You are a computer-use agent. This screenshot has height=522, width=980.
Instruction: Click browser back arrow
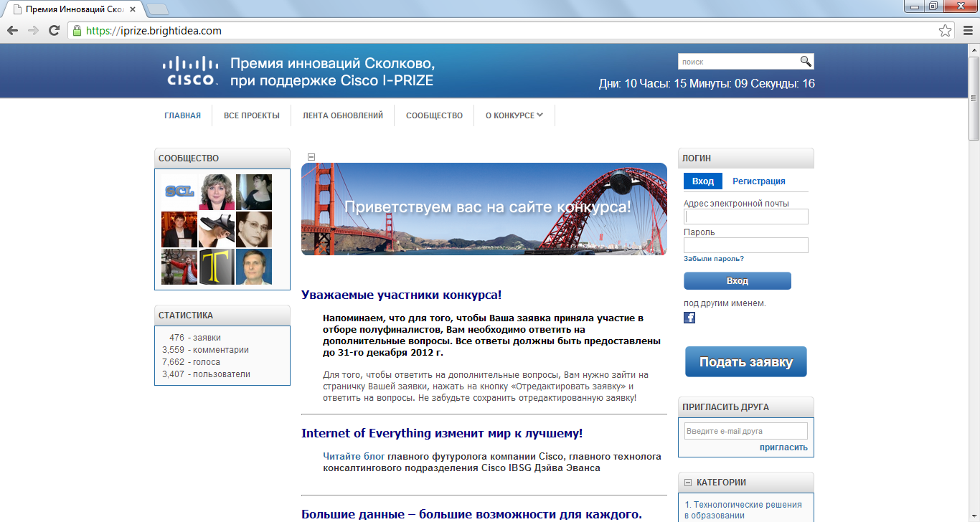[13, 31]
